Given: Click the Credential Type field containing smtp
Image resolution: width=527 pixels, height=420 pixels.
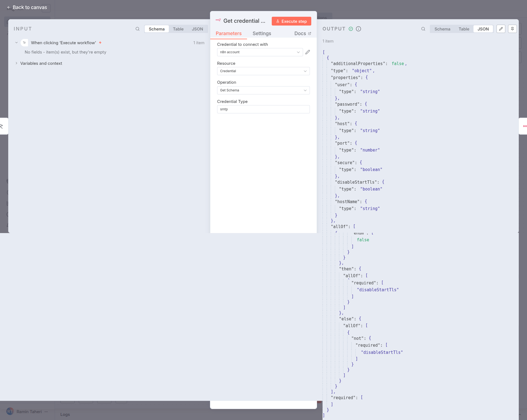Looking at the screenshot, I should 263,109.
